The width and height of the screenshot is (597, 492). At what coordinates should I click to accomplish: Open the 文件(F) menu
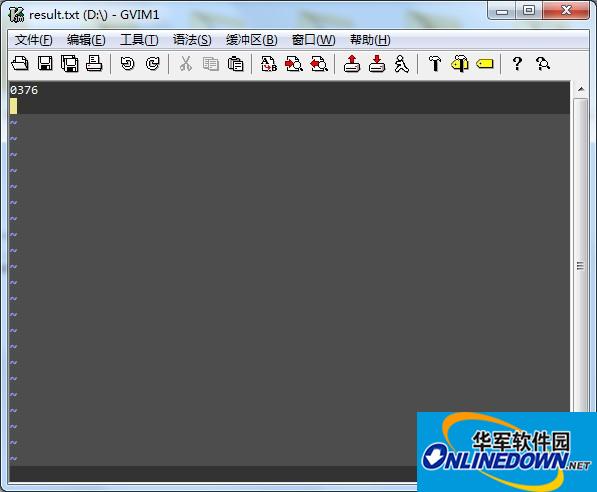pyautogui.click(x=34, y=40)
